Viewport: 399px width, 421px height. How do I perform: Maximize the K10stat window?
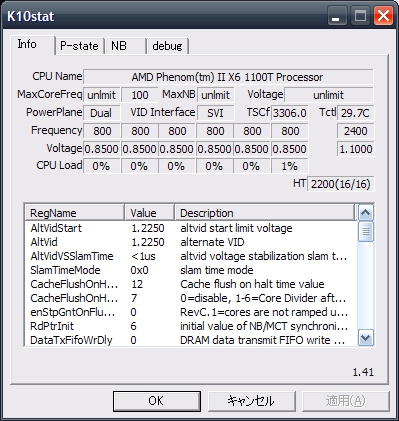(360, 16)
